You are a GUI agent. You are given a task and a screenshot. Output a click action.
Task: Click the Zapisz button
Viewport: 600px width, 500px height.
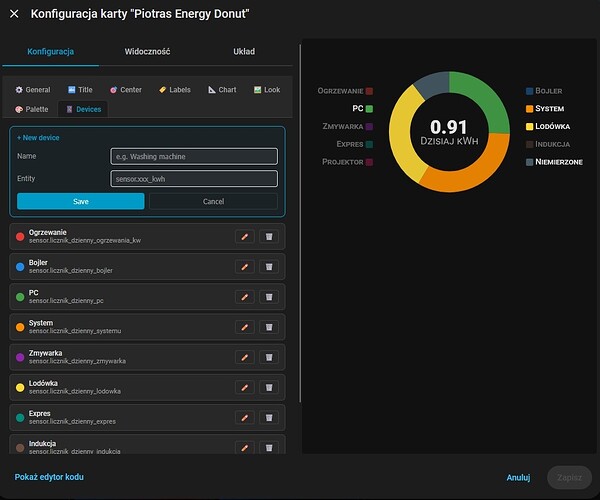tap(569, 477)
